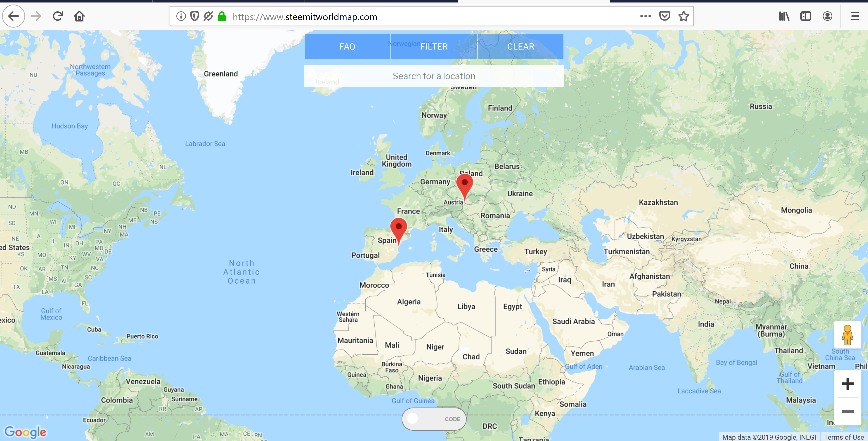
Task: Click the North Atlantic Ocean label
Action: coord(242,272)
